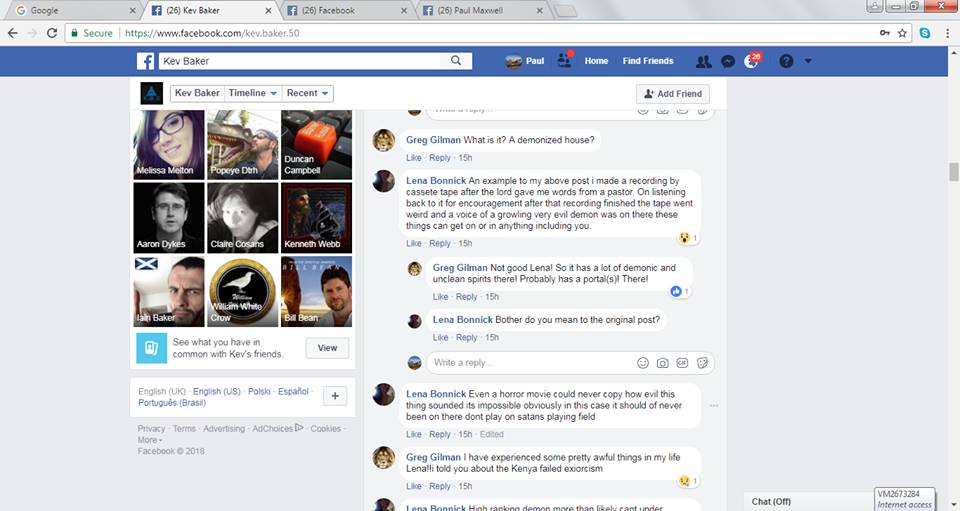Open the Messenger messages icon

tap(729, 61)
